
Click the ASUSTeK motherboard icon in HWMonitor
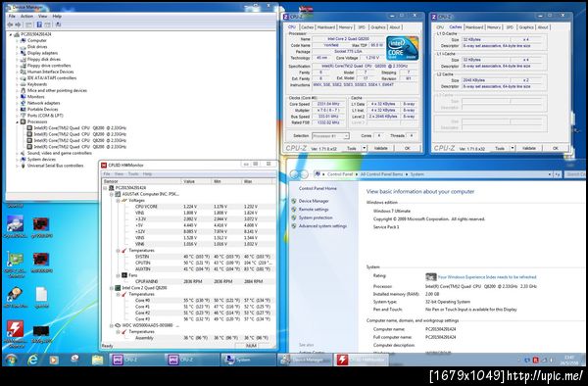(x=118, y=194)
